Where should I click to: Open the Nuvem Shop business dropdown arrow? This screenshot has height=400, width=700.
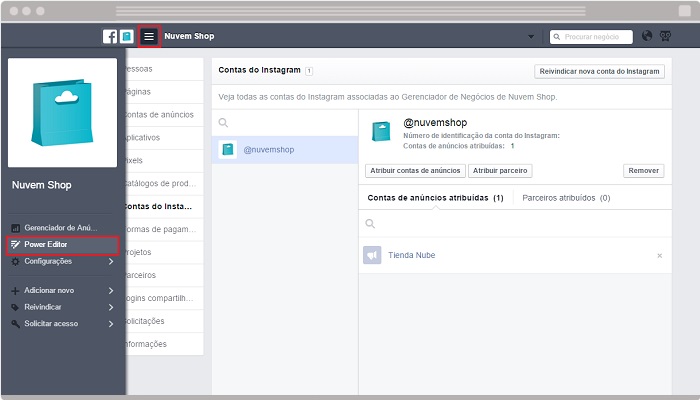point(531,37)
